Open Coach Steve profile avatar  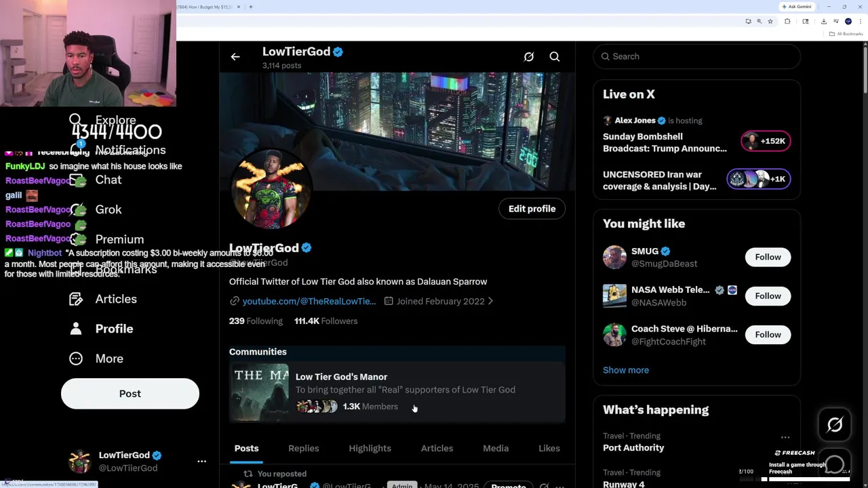click(x=614, y=334)
